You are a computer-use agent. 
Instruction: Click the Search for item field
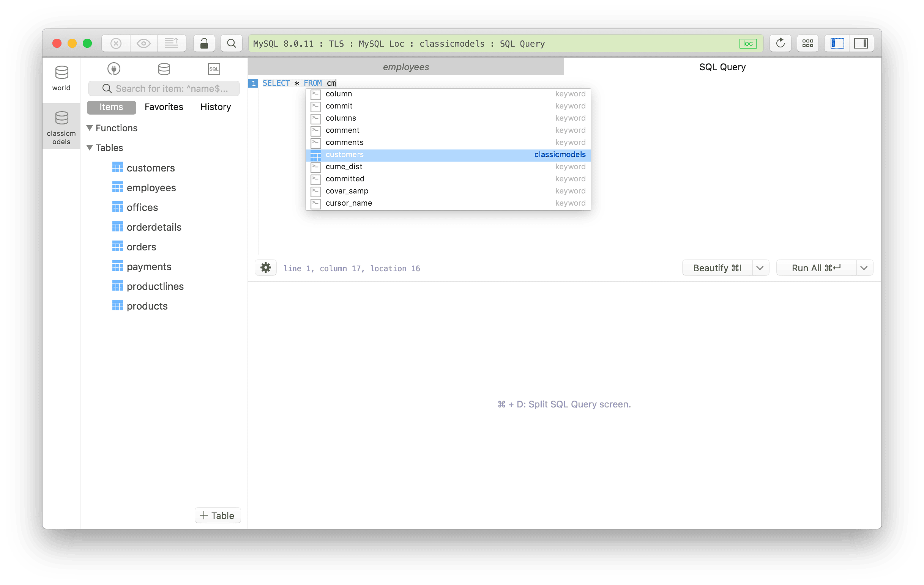pyautogui.click(x=164, y=88)
